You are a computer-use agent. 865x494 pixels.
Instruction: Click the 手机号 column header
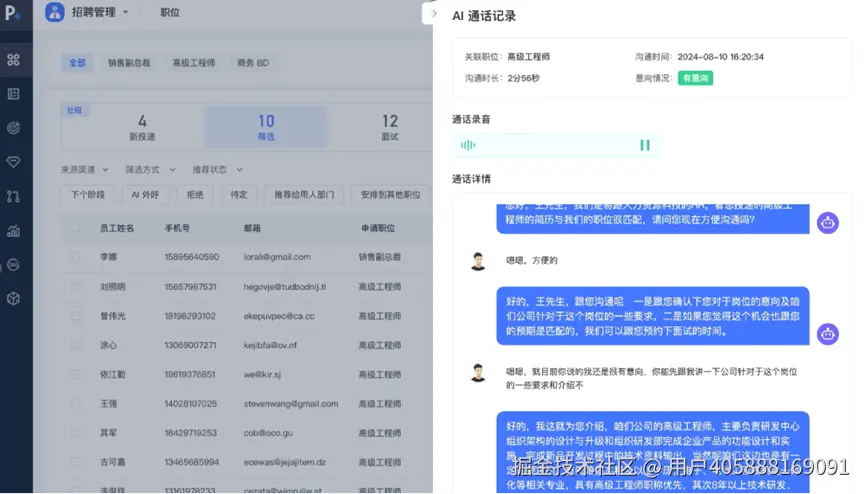[177, 228]
